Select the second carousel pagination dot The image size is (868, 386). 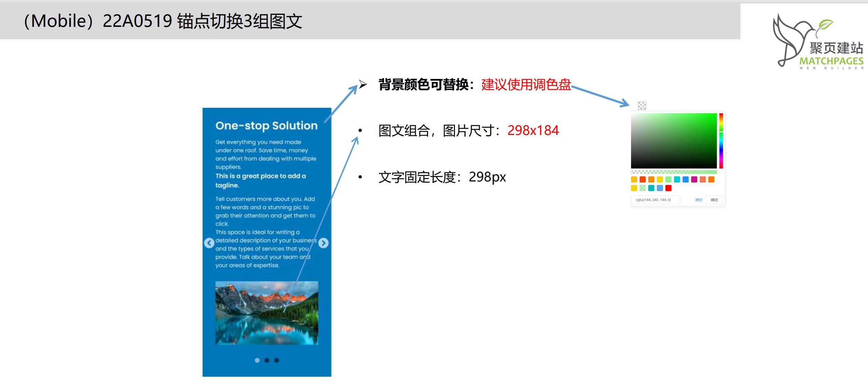point(267,360)
